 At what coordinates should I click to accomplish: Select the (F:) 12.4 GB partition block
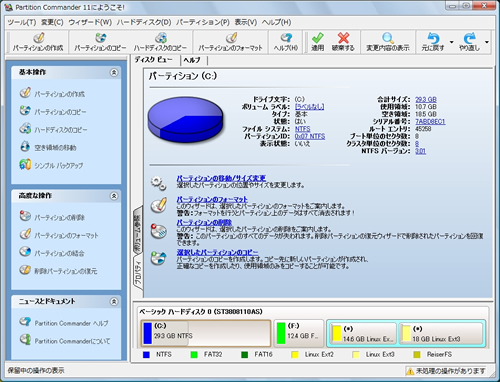(x=299, y=333)
